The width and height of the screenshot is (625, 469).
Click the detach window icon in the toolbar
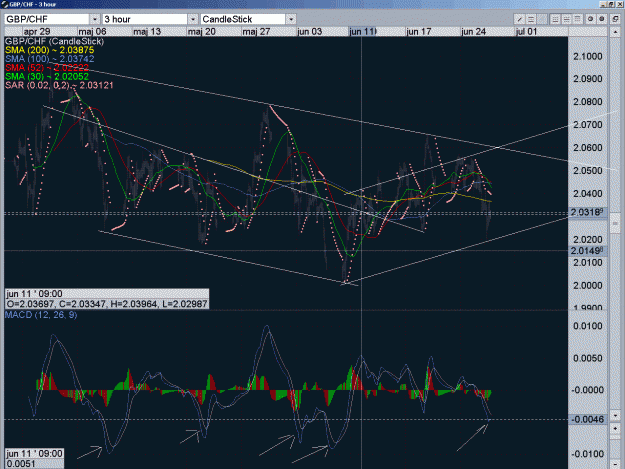pos(615,19)
